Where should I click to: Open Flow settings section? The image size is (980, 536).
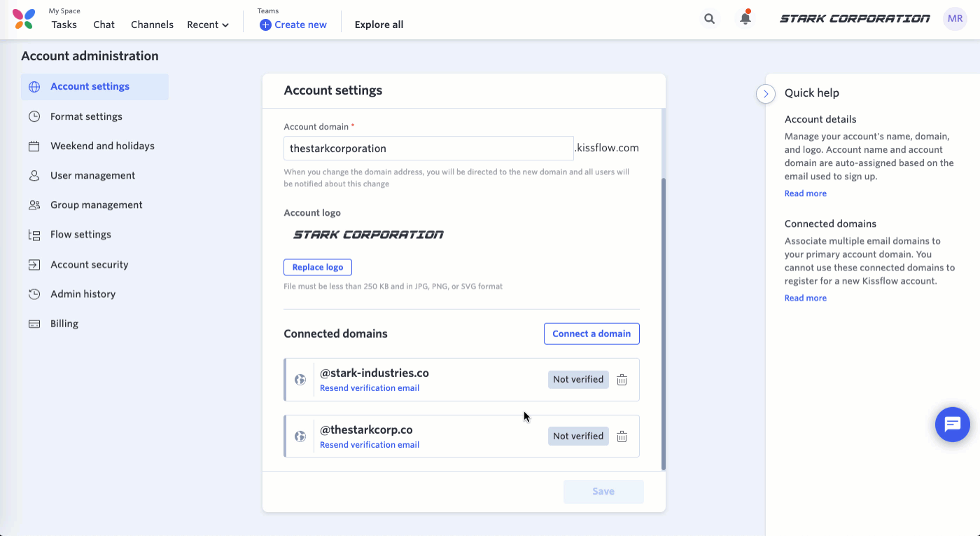tap(94, 235)
